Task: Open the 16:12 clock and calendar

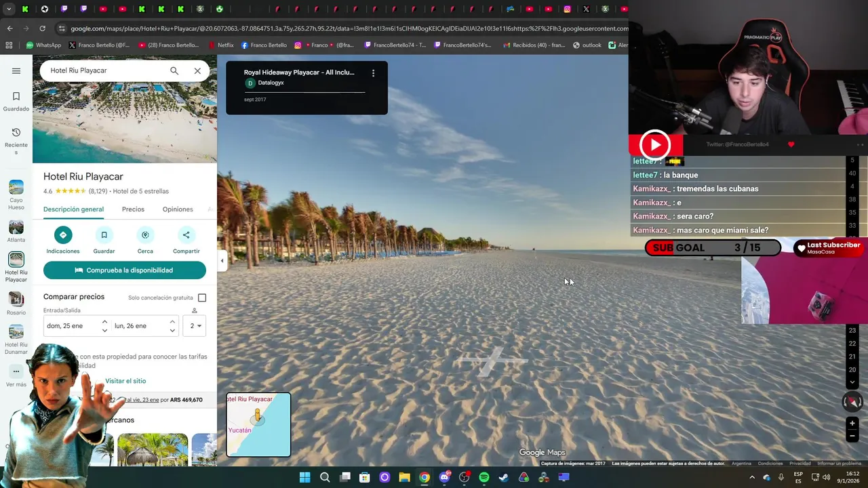Action: (x=848, y=477)
